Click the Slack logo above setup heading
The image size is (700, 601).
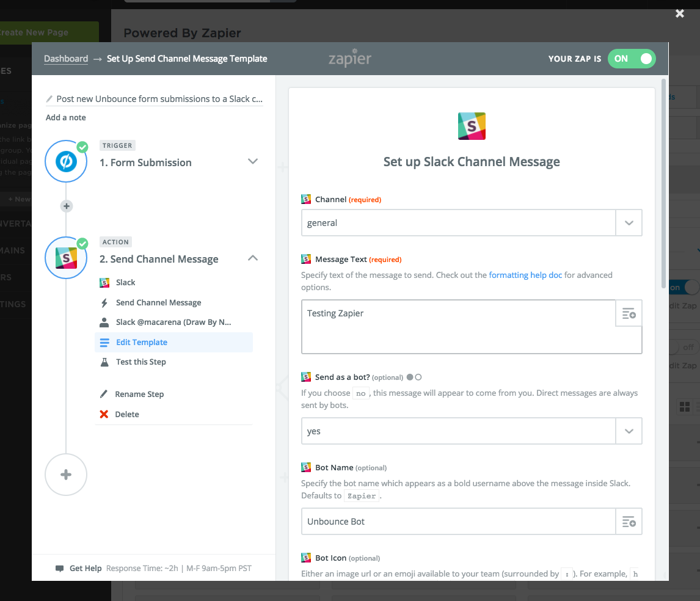tap(472, 126)
